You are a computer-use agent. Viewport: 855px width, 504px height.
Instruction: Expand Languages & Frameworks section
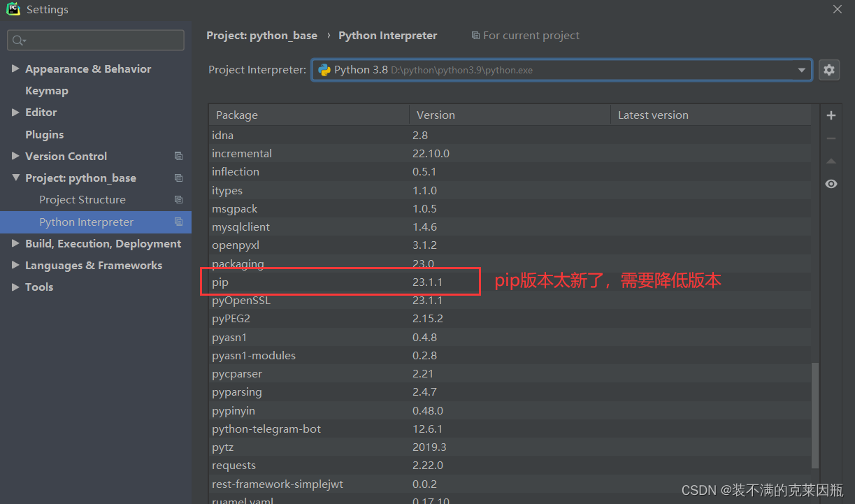pyautogui.click(x=15, y=265)
